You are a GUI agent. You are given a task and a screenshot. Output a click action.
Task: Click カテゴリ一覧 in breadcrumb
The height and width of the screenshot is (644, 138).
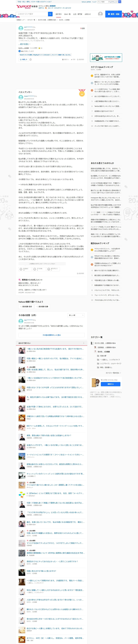pos(31,20)
